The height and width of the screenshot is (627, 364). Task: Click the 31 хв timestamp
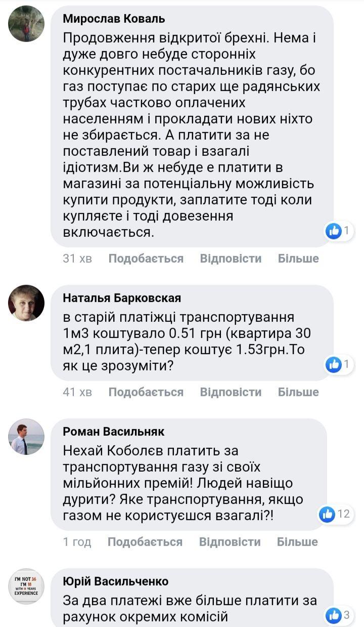(77, 259)
